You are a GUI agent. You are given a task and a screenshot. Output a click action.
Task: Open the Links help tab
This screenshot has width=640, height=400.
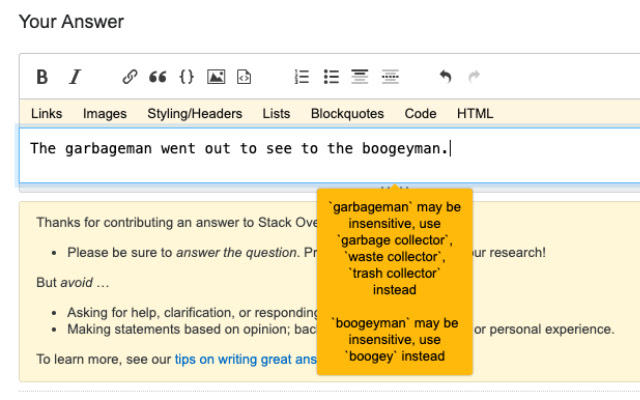(x=46, y=114)
